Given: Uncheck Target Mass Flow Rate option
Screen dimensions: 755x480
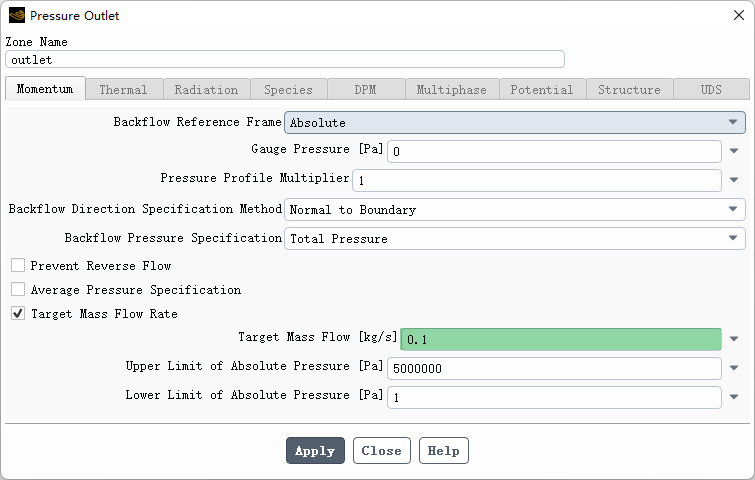Looking at the screenshot, I should pyautogui.click(x=18, y=314).
